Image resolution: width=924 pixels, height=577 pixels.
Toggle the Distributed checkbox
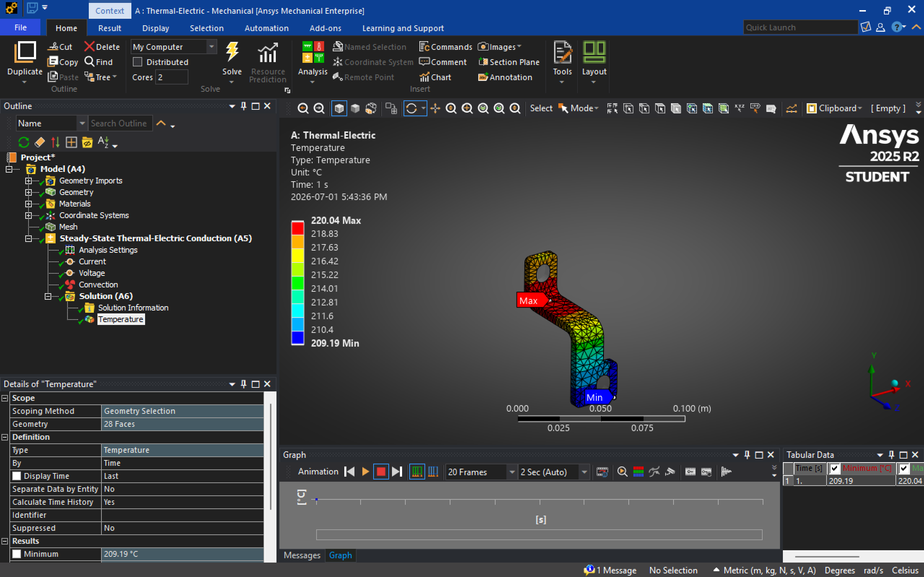coord(137,62)
